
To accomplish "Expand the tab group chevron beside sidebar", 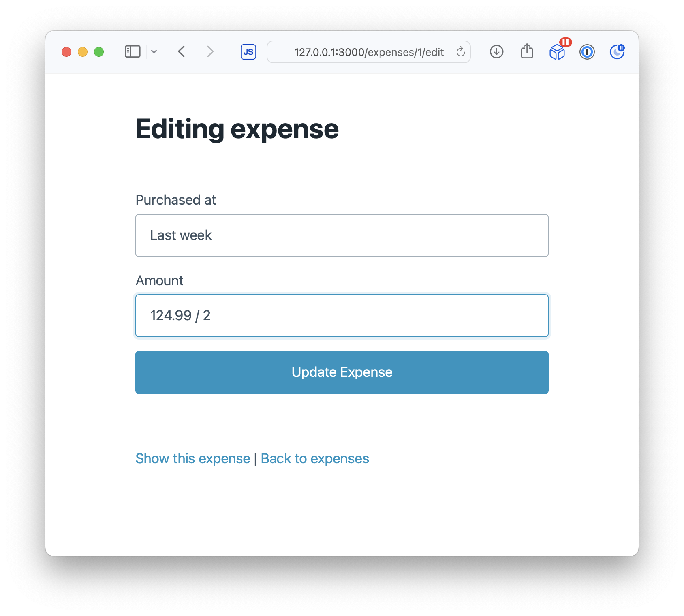I will (154, 52).
